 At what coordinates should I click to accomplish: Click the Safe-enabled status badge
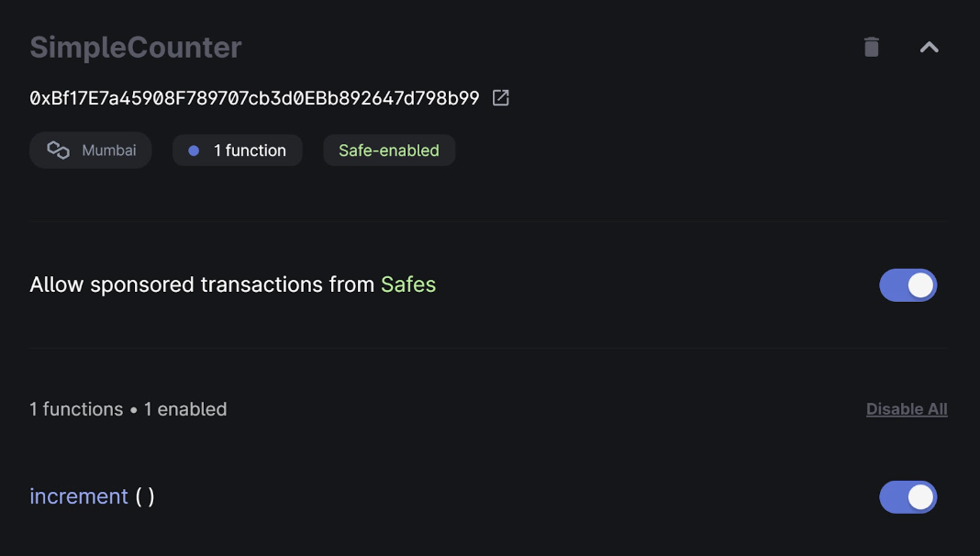389,150
